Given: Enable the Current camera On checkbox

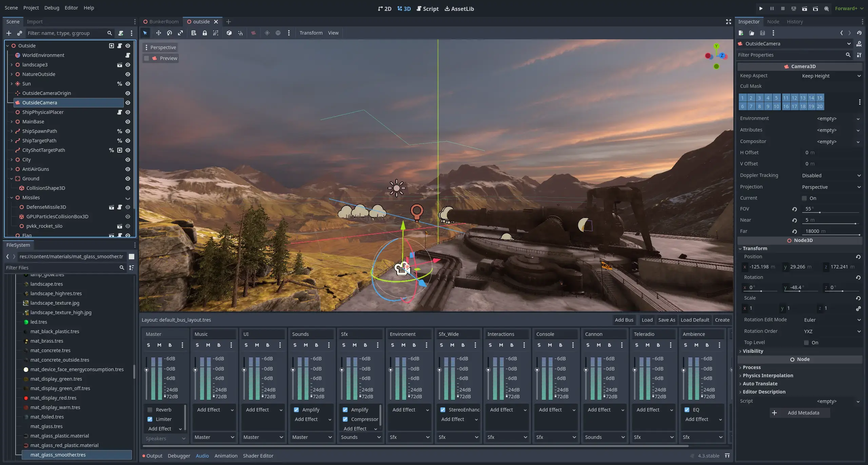Looking at the screenshot, I should point(804,198).
